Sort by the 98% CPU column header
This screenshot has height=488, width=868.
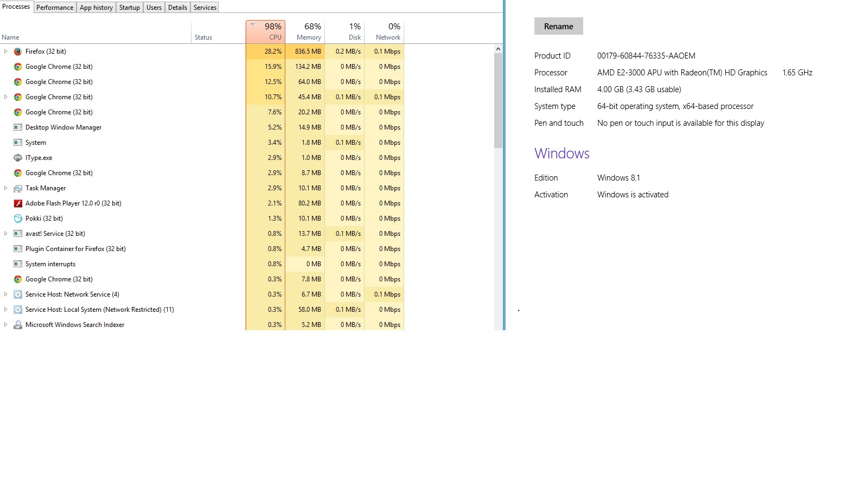pos(265,32)
